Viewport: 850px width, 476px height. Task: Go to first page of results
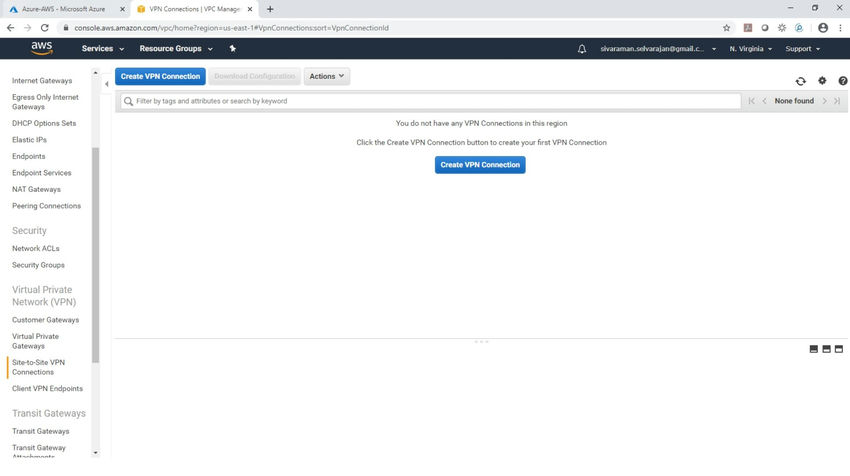tap(751, 101)
